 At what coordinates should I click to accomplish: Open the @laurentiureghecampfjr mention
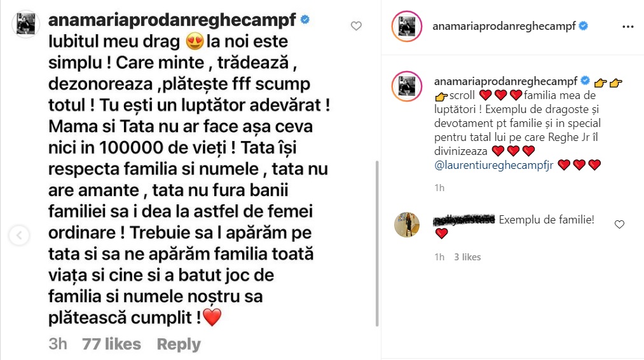click(x=493, y=165)
